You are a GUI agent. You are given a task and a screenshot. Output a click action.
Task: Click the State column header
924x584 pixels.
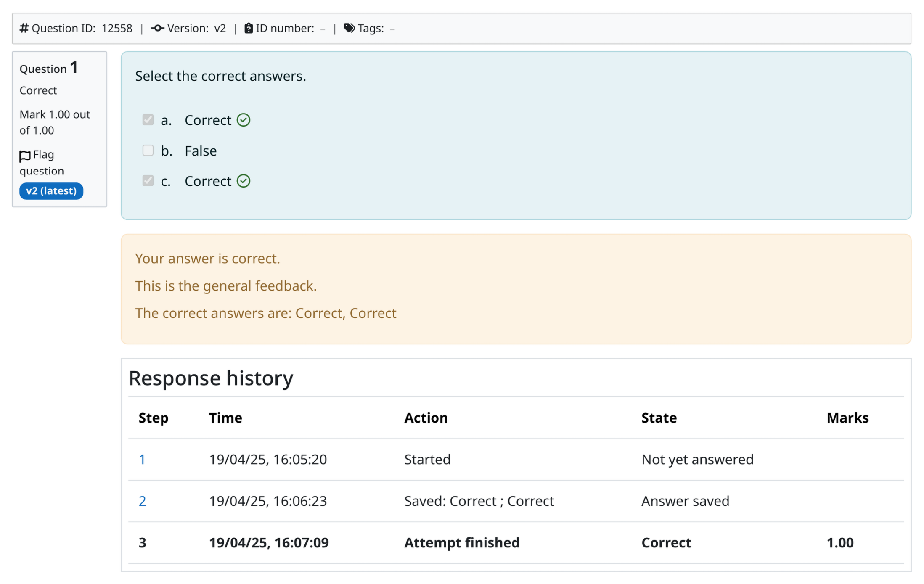pos(659,418)
